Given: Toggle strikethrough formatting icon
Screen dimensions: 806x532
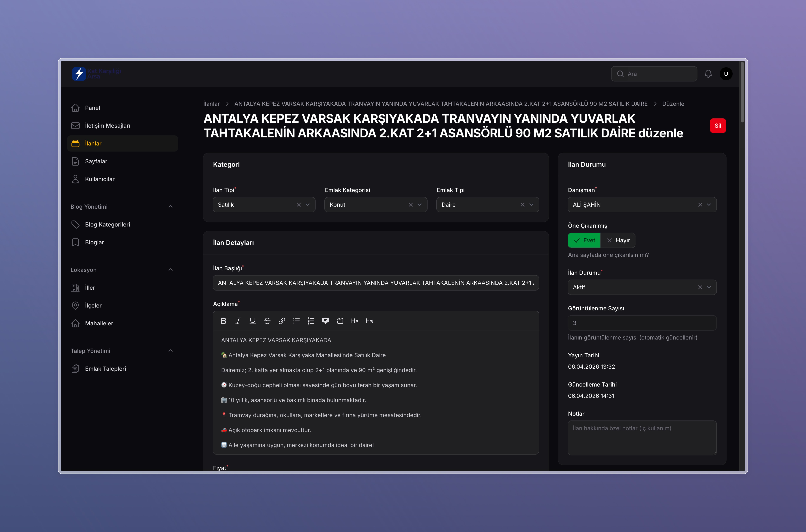Looking at the screenshot, I should pyautogui.click(x=267, y=321).
